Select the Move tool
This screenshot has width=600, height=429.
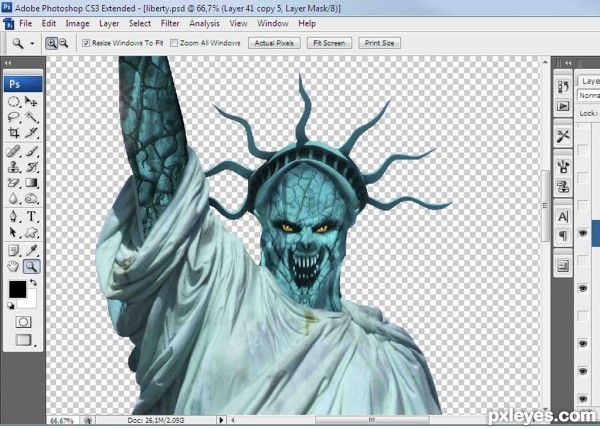tap(31, 101)
